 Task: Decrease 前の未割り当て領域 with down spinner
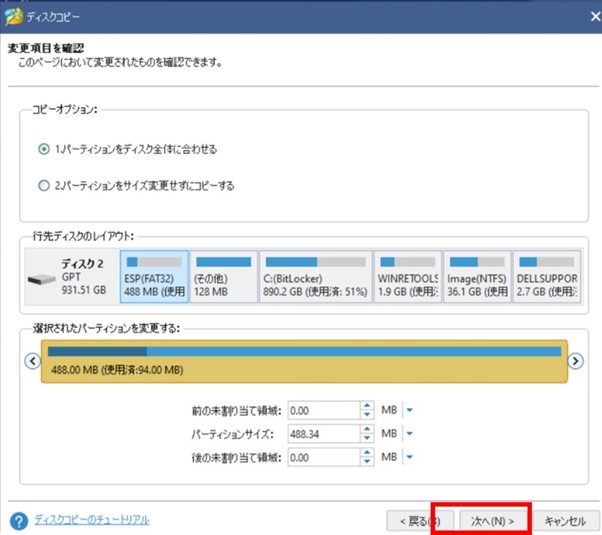coord(367,415)
